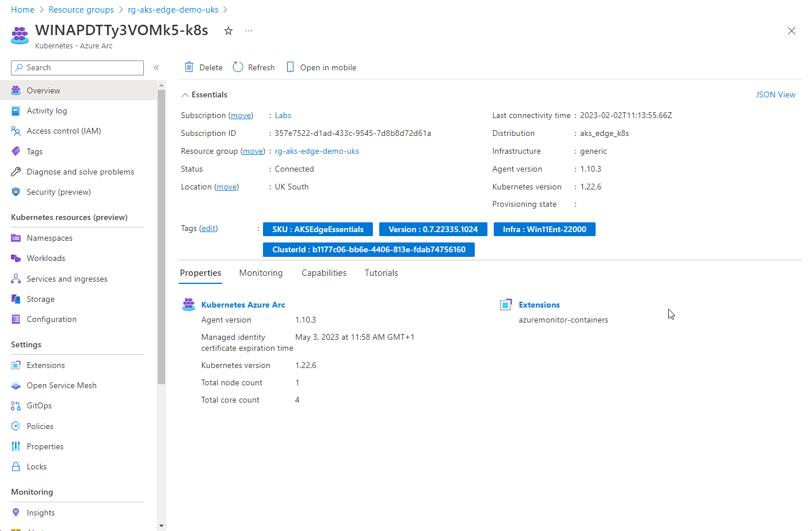
Task: Click Last connectivity time value 2023-02-02T11:13:55.66Z
Action: (626, 115)
